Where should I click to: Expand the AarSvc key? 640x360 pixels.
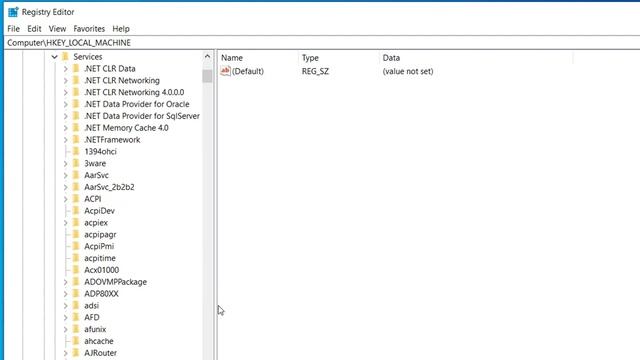click(66, 176)
